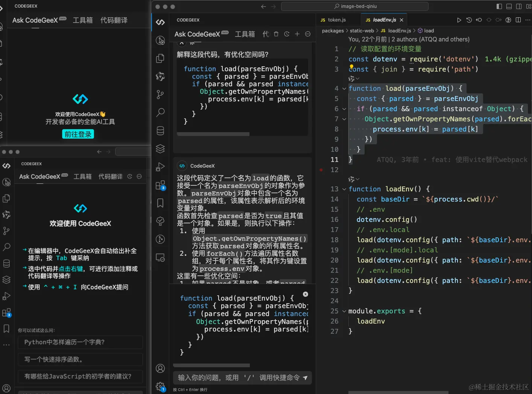This screenshot has width=532, height=394.
Task: Collapse fold arrow at line 13 loadEnv
Action: pos(344,189)
